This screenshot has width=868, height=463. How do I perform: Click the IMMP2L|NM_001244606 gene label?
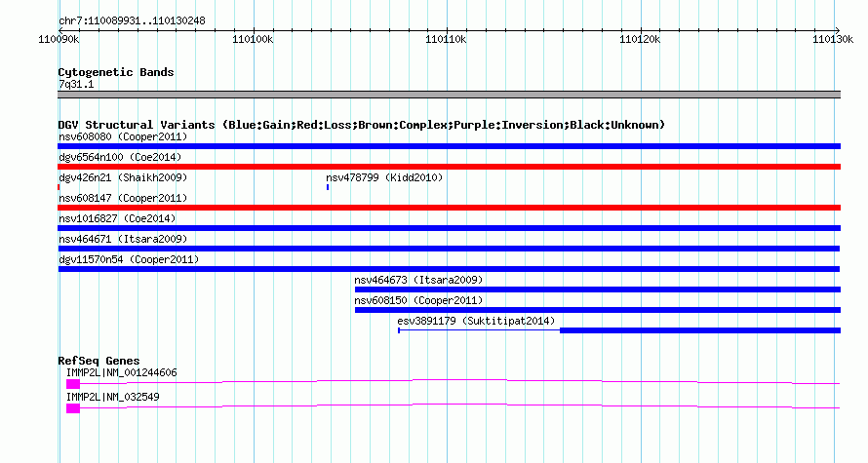point(122,372)
